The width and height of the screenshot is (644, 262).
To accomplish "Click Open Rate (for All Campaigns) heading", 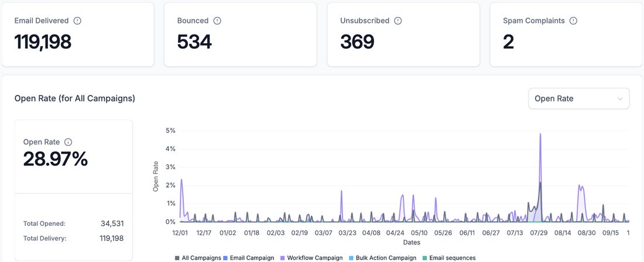I will (75, 98).
